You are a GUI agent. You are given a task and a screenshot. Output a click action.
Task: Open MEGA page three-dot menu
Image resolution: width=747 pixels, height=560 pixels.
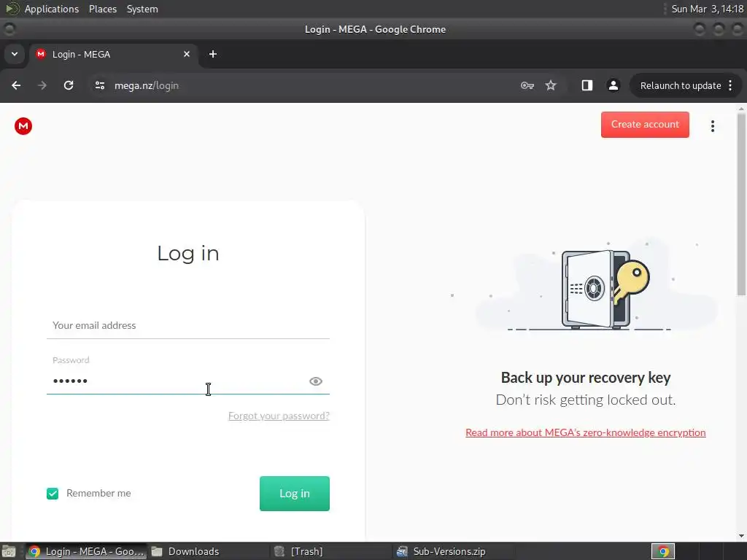click(x=712, y=126)
